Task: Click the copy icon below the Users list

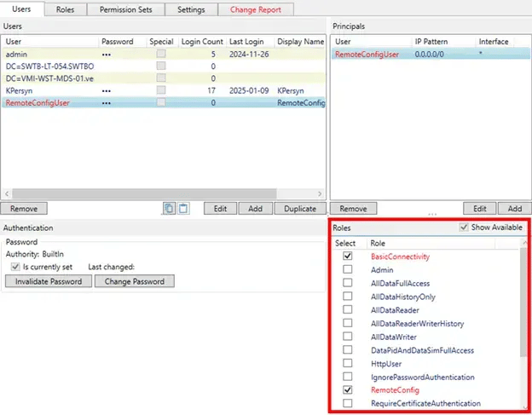Action: (170, 208)
